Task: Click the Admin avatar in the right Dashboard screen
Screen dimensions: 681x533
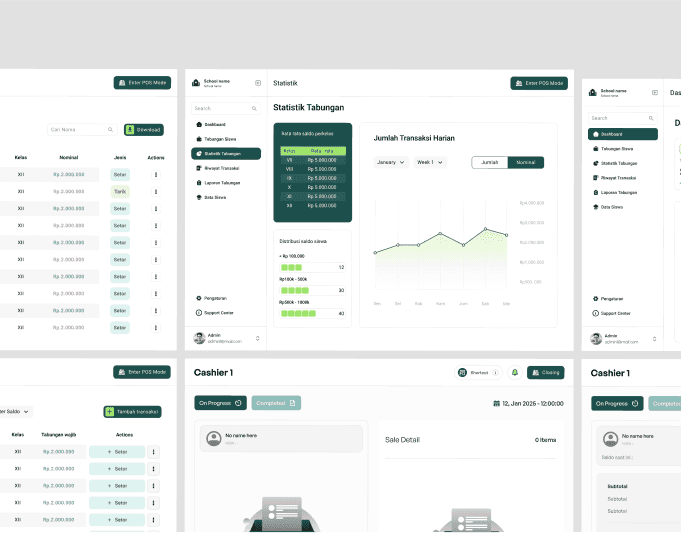Action: [596, 338]
